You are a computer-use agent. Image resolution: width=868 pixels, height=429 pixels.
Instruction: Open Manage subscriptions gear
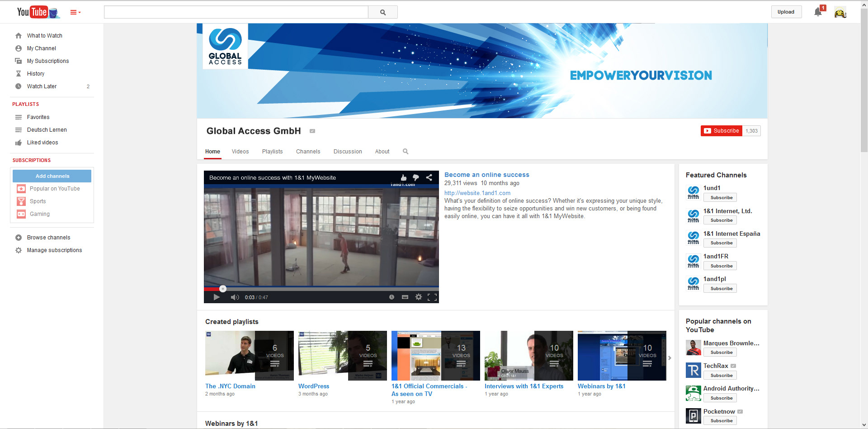click(x=19, y=250)
